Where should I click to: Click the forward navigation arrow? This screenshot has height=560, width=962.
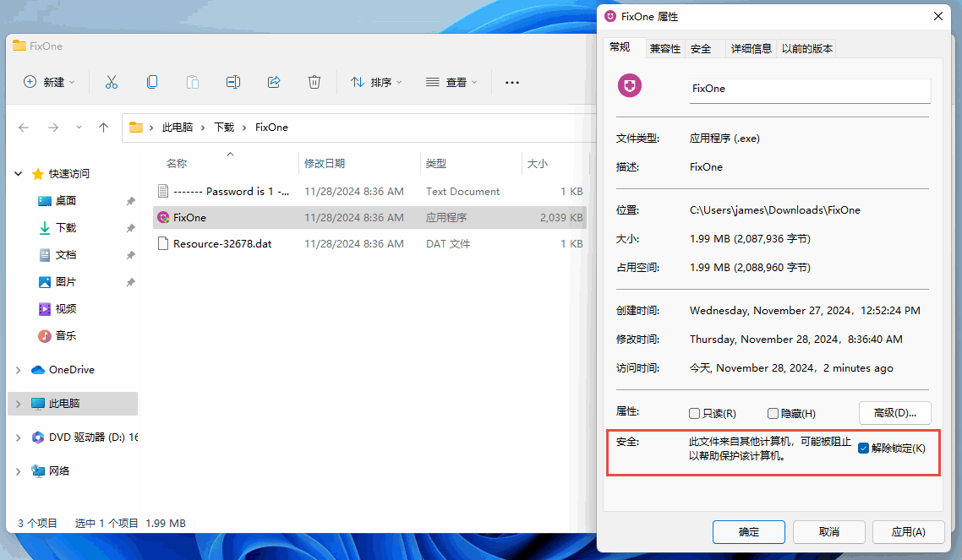[x=53, y=128]
